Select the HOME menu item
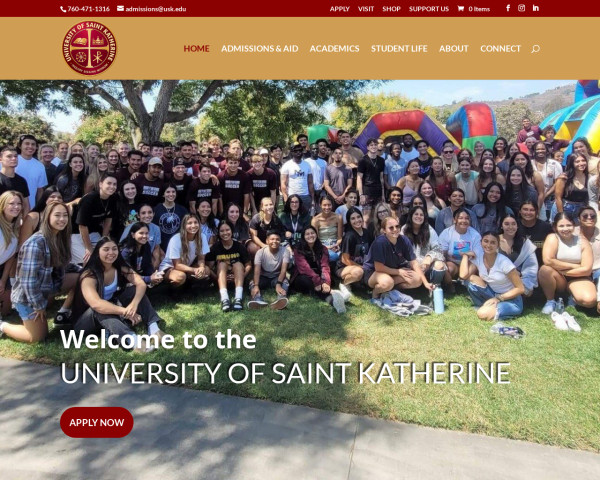600x480 pixels. [196, 49]
